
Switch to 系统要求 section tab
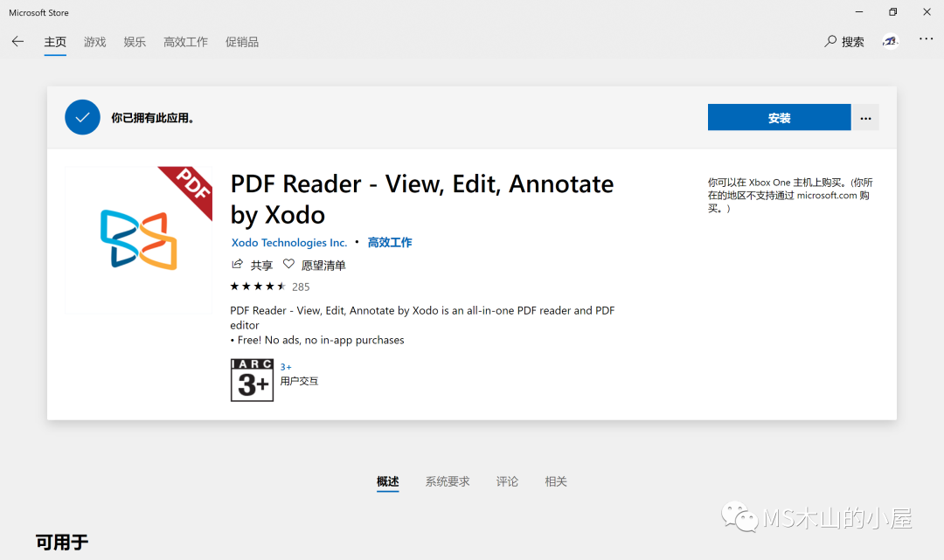click(448, 481)
